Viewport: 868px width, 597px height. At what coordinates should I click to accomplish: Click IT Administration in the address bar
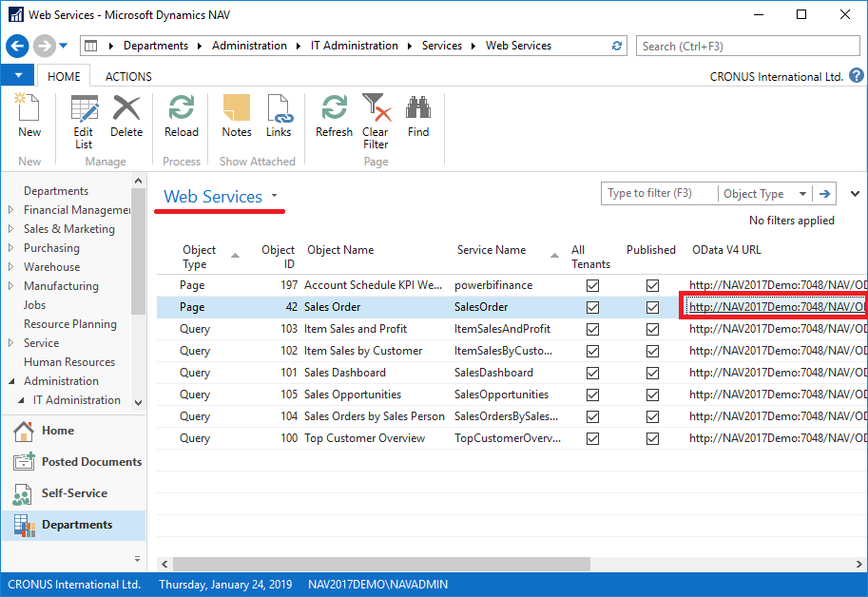[355, 46]
